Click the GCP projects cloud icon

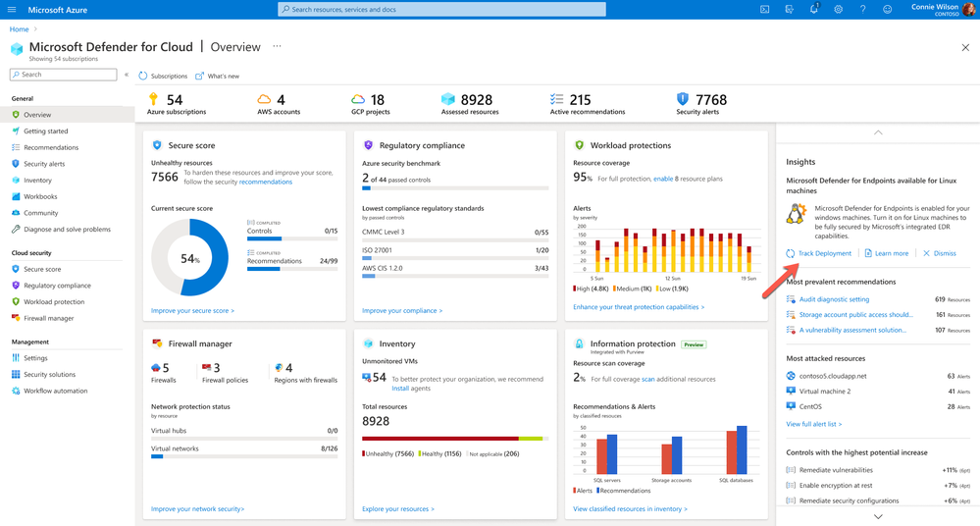(358, 99)
